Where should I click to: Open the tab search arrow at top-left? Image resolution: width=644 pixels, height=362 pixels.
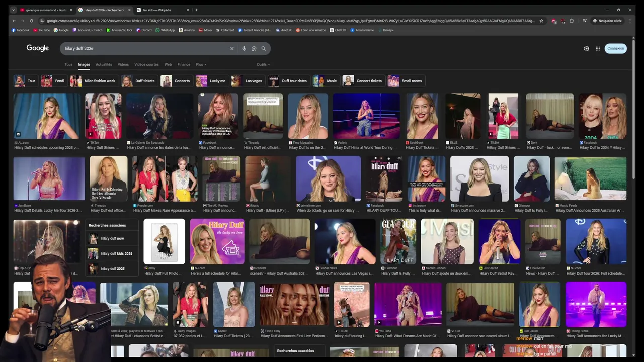coord(14,10)
